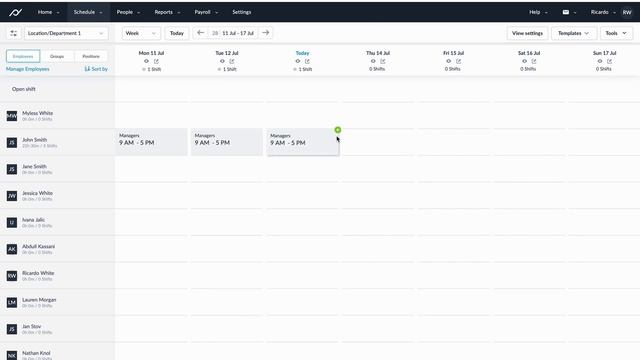Open the Schedule menu
The height and width of the screenshot is (360, 640).
88,12
